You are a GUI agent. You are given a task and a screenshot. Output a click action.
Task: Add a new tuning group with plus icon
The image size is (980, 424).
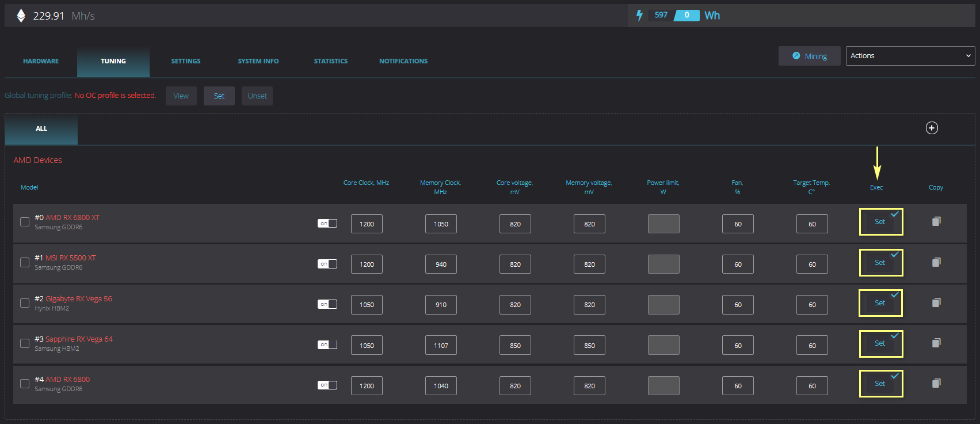pyautogui.click(x=932, y=128)
